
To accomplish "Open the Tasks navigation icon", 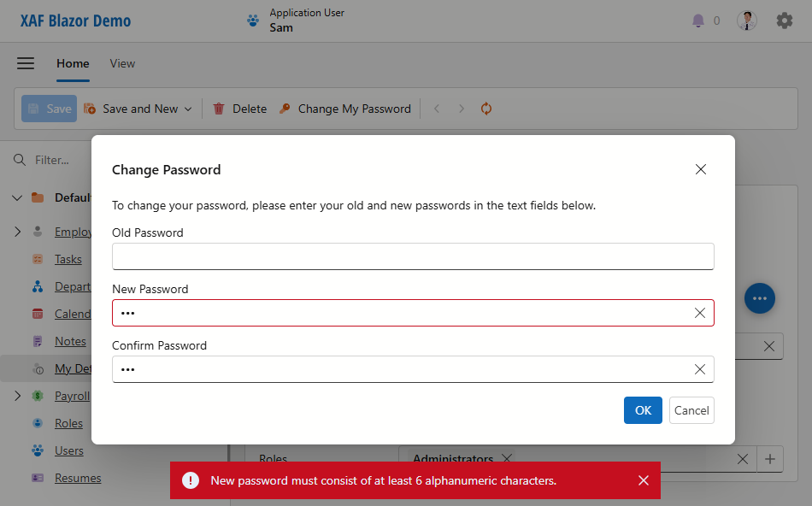I will (38, 259).
